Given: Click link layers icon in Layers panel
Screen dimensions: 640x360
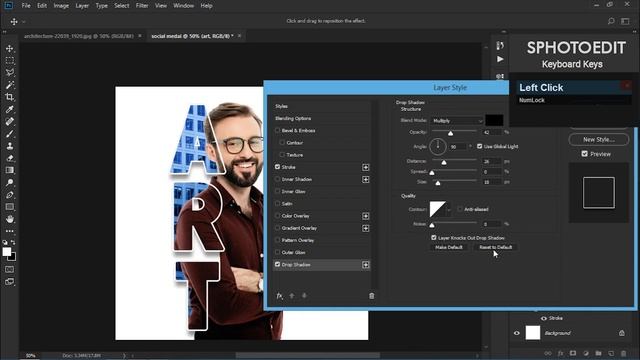Looking at the screenshot, I should tap(548, 353).
